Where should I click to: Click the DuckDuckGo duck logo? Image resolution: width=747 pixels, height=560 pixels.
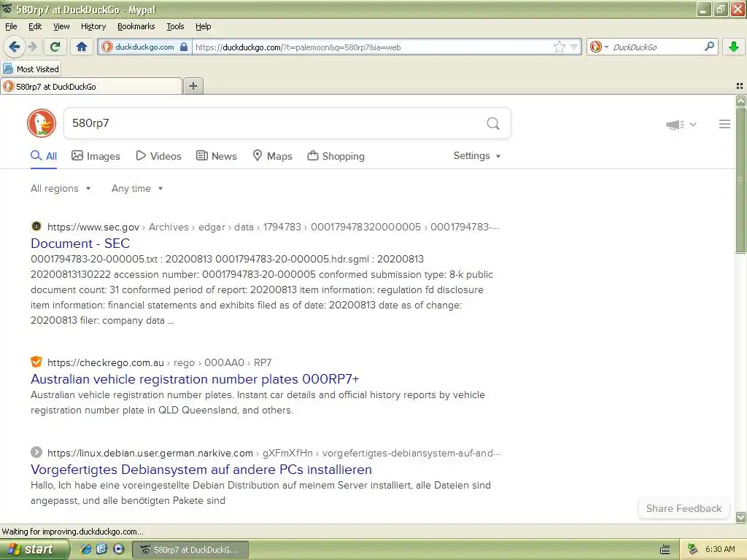42,123
